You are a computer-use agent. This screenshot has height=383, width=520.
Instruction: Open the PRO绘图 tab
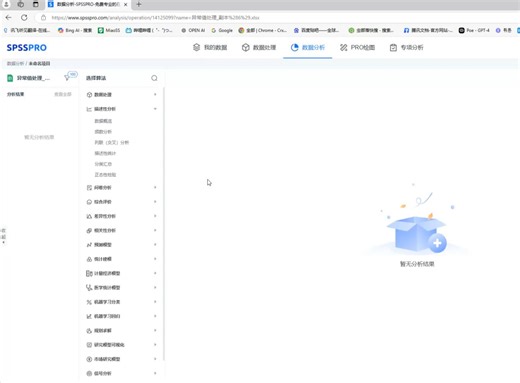[x=357, y=47]
